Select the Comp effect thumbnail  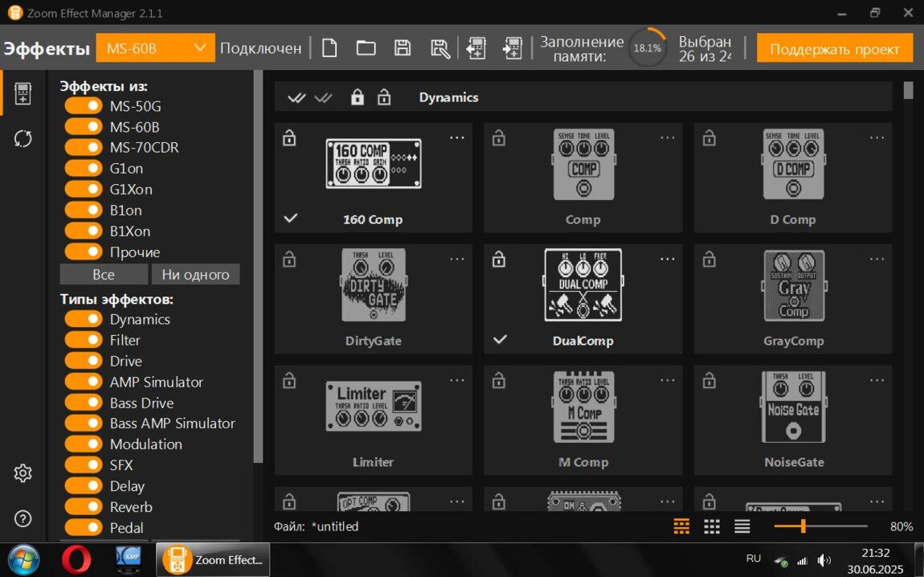(x=583, y=165)
